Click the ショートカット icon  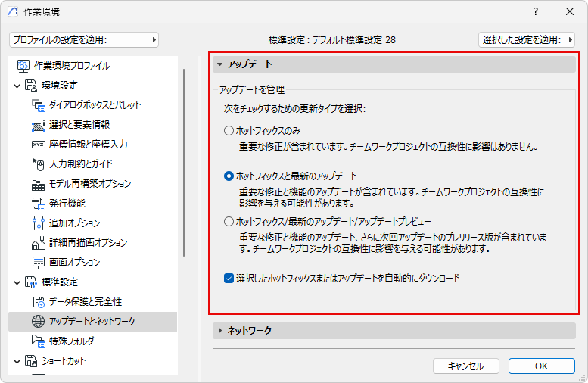[x=31, y=361]
